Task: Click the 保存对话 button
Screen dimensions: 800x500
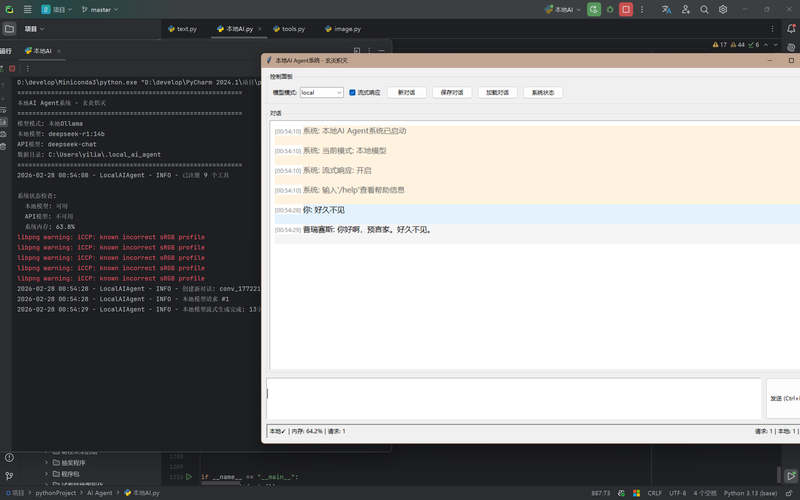Action: pyautogui.click(x=452, y=92)
